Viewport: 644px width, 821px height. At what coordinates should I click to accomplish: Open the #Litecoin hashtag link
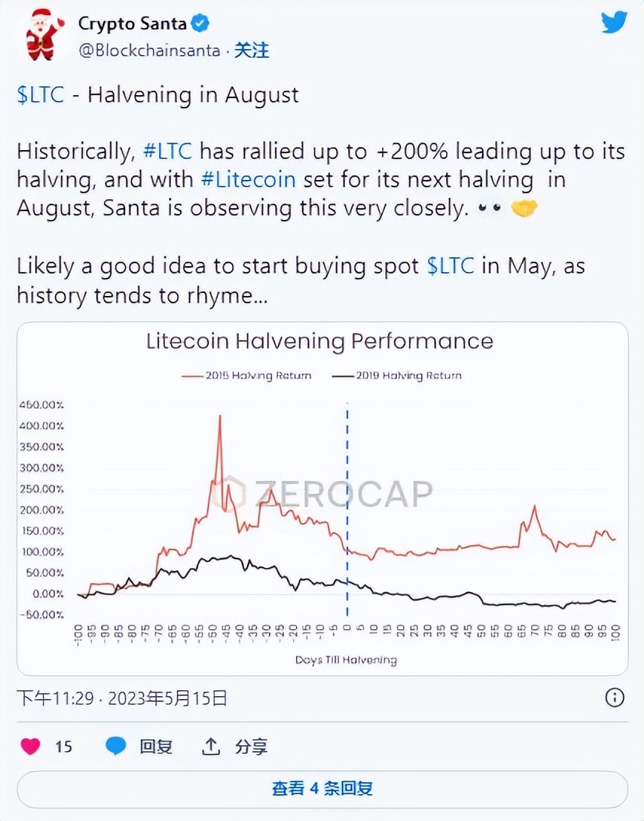tap(248, 180)
